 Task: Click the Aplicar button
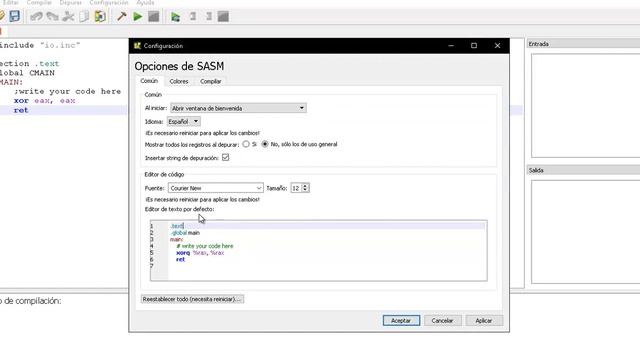coord(484,320)
